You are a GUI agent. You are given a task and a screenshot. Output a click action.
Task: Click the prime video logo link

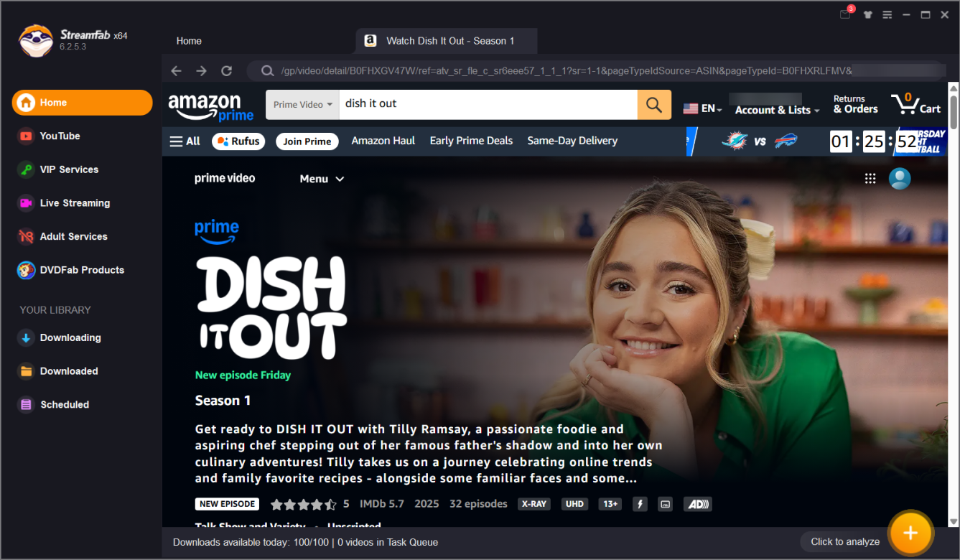pyautogui.click(x=225, y=178)
